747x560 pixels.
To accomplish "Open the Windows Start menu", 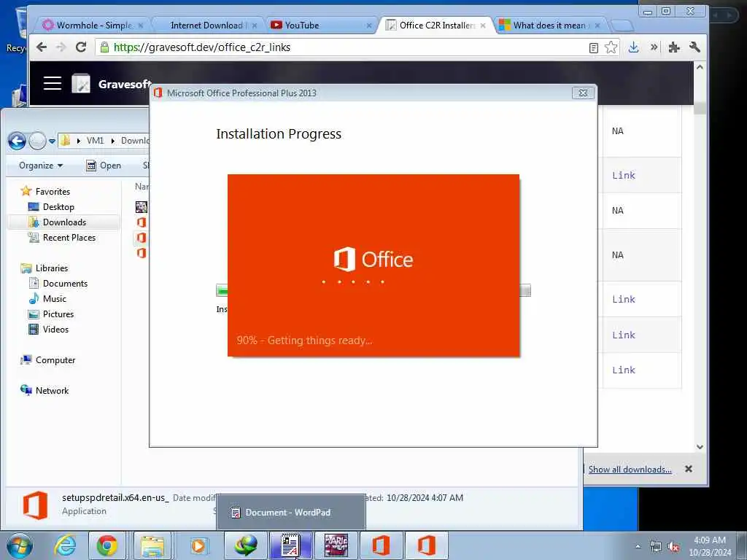I will click(x=20, y=546).
